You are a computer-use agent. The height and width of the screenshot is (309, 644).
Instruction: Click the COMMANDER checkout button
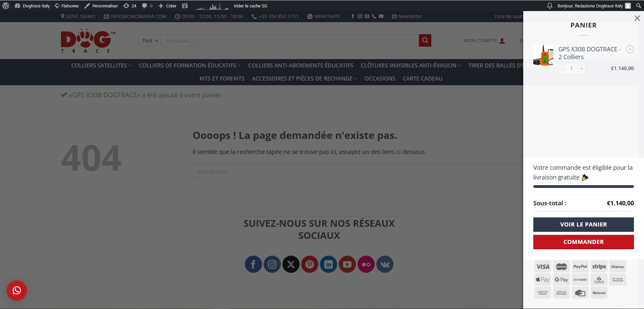coord(583,242)
